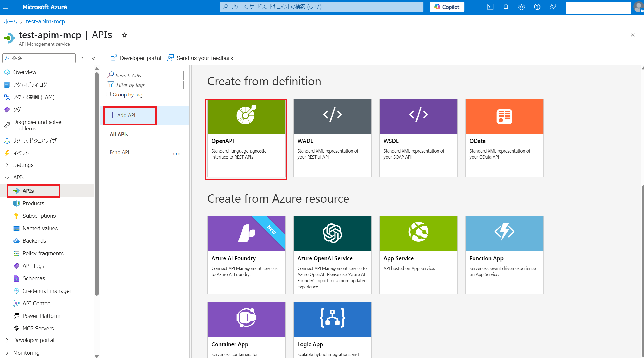Viewport: 644px width, 358px height.
Task: Open the resource visualizer item
Action: 37,141
